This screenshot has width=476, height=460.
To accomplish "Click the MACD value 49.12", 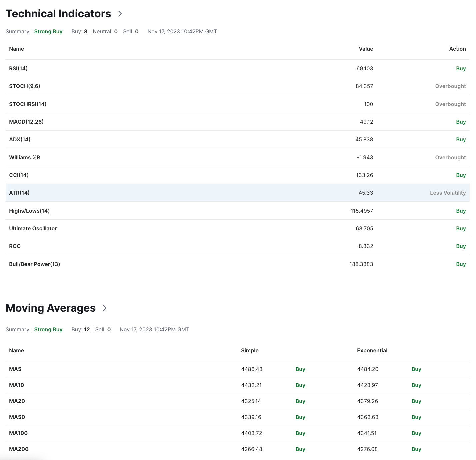I will pyautogui.click(x=367, y=122).
